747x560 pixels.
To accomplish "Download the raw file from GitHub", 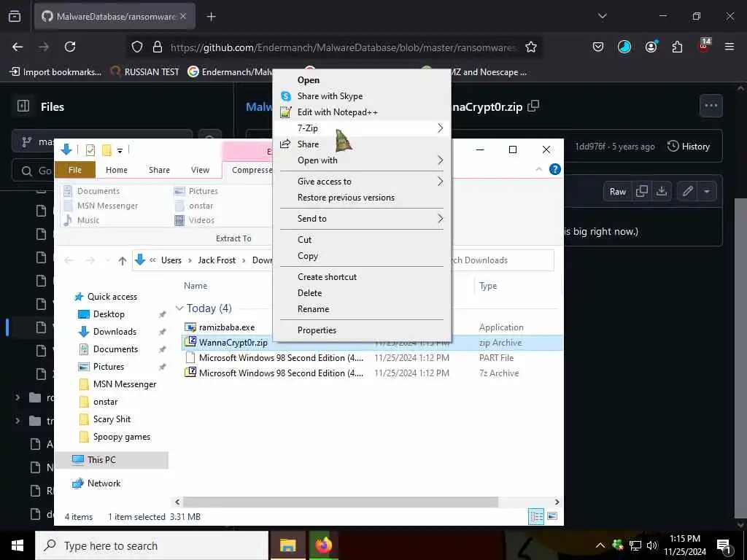I will coord(661,192).
